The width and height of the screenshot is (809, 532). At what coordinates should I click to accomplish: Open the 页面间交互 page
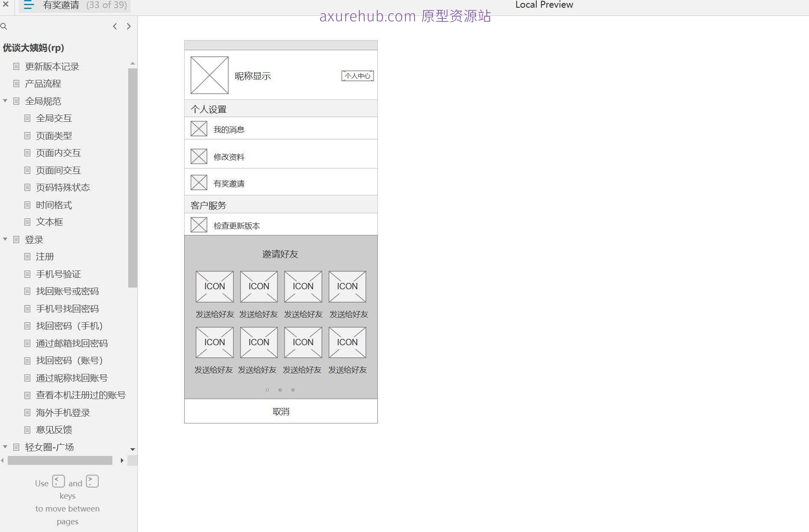58,170
